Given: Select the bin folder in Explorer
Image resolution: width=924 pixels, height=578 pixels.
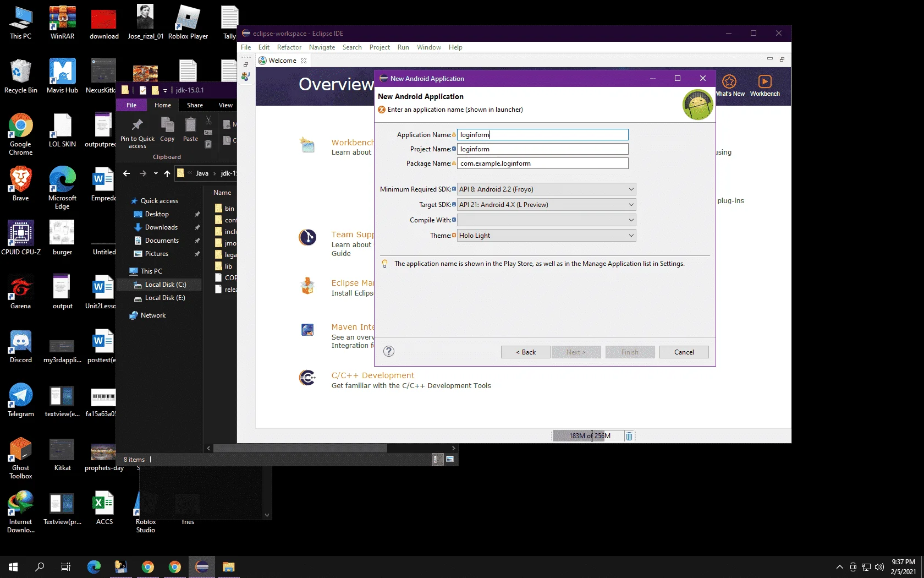Looking at the screenshot, I should [226, 209].
